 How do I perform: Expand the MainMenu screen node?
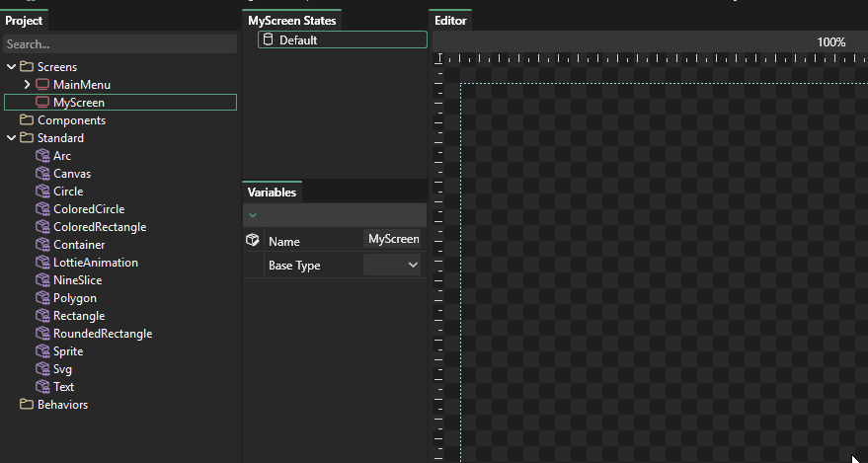click(28, 85)
